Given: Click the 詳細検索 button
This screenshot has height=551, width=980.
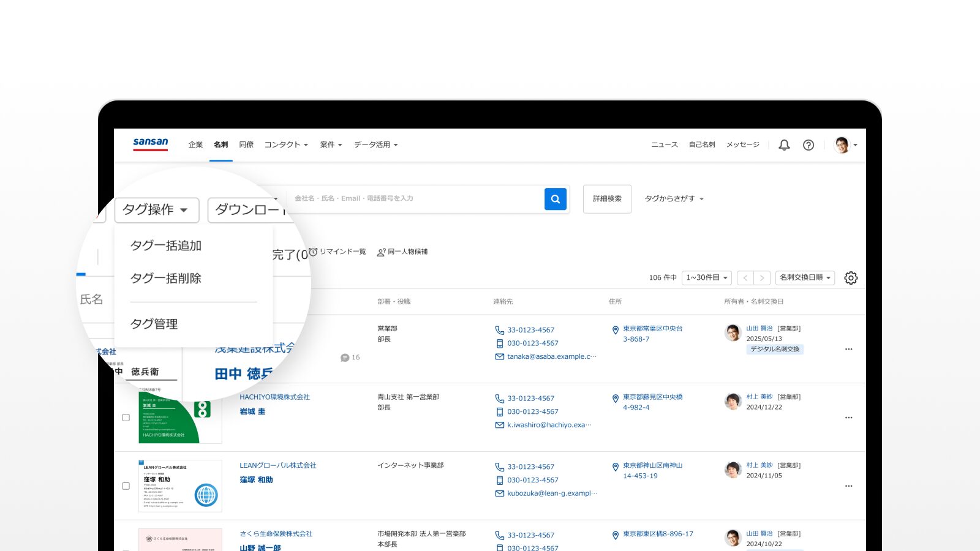Looking at the screenshot, I should [x=607, y=199].
